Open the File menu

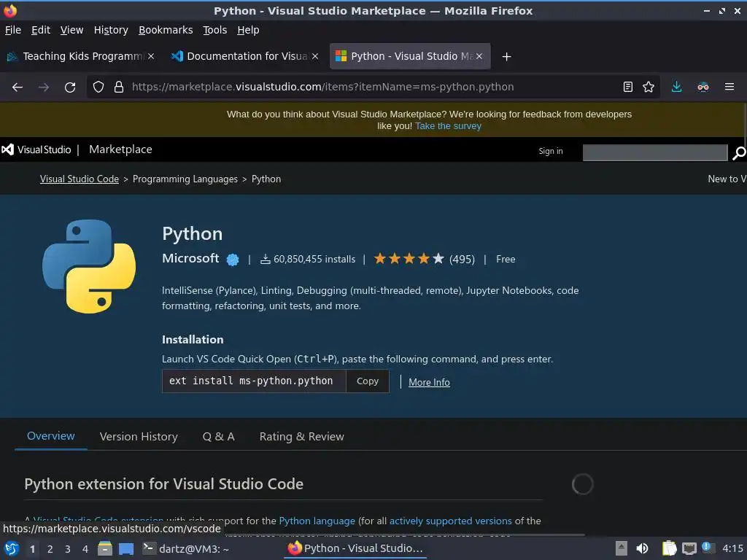[13, 30]
